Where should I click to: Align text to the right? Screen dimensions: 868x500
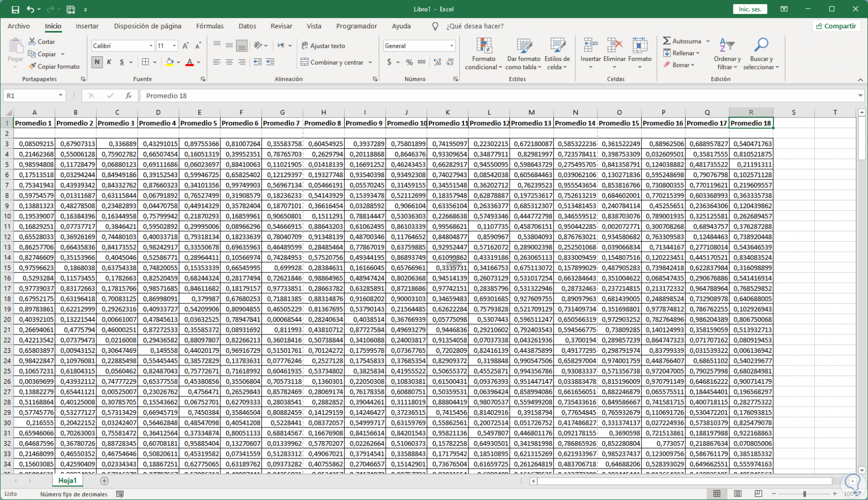point(241,62)
